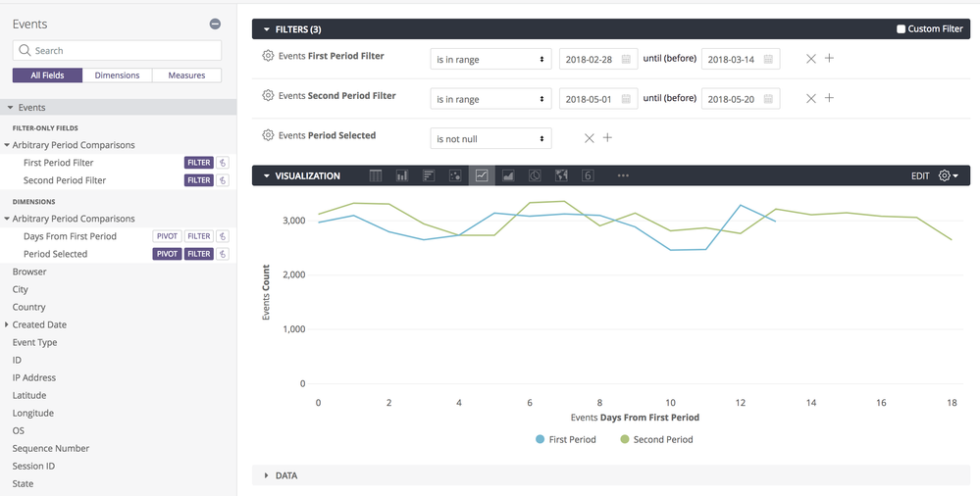Switch to Dimensions tab

pyautogui.click(x=117, y=74)
